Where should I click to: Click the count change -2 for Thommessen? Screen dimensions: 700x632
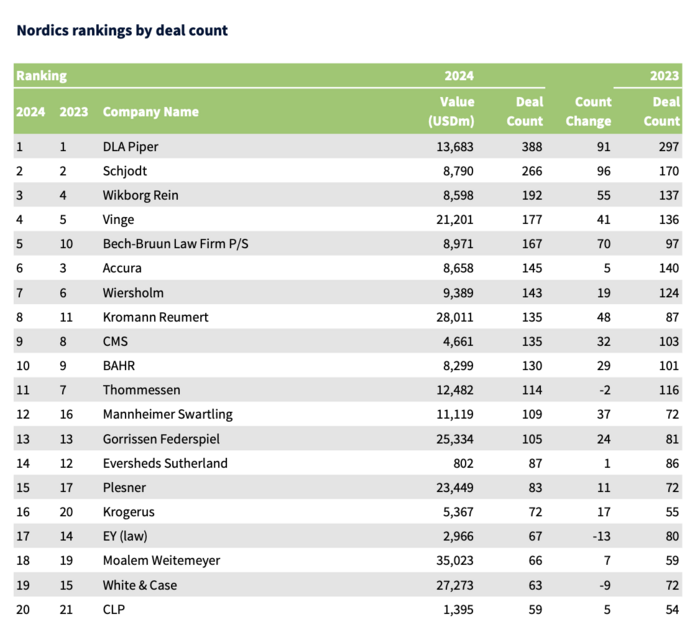pos(605,390)
